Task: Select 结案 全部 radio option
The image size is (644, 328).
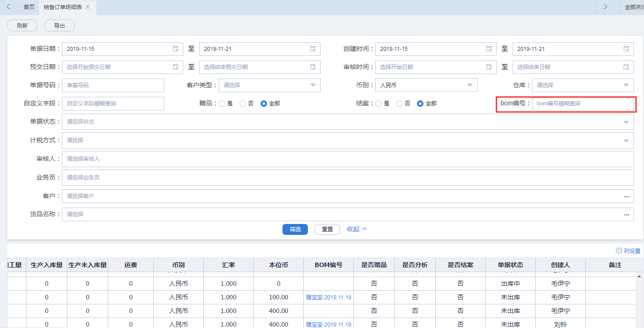Action: tap(420, 104)
